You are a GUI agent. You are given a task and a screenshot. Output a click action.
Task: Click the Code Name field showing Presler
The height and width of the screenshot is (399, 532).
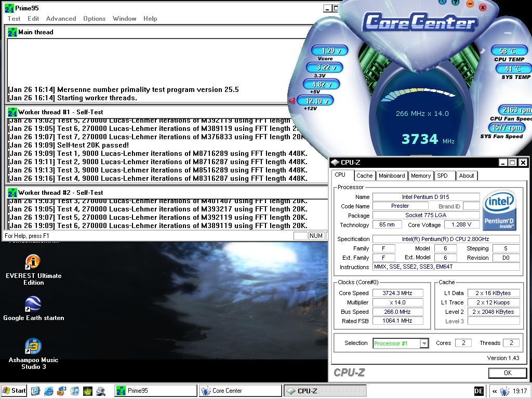[400, 206]
